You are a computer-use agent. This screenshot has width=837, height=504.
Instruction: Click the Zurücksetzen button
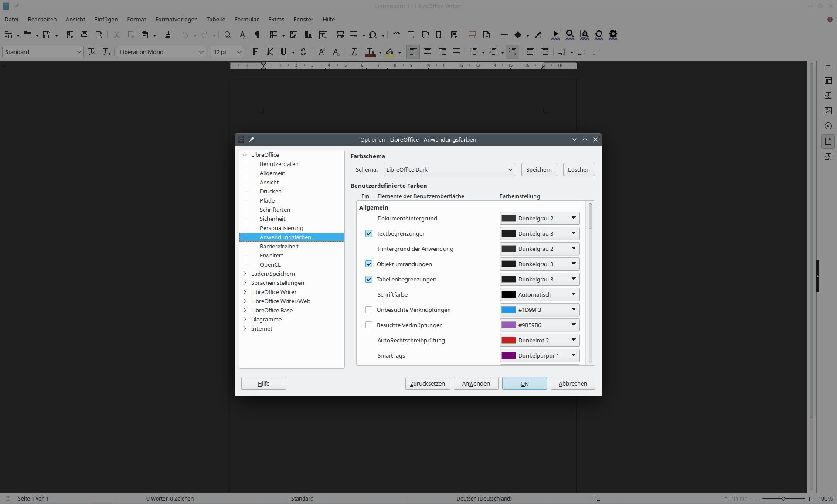[427, 383]
